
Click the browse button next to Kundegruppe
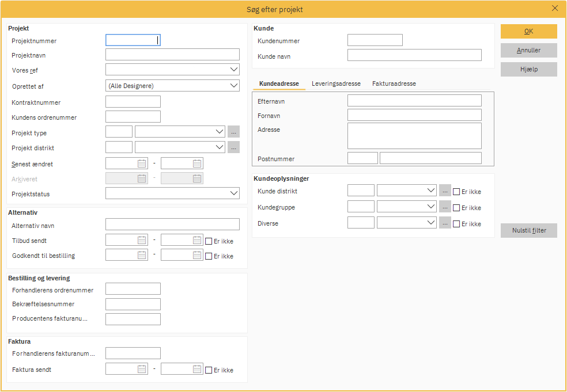(x=445, y=207)
